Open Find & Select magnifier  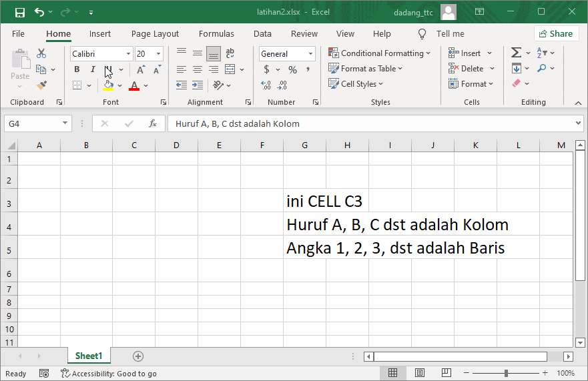coord(541,68)
